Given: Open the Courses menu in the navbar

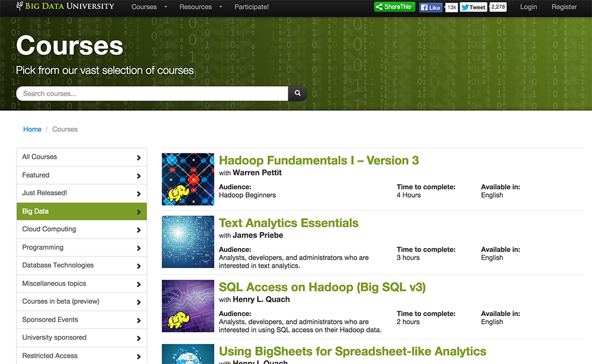Looking at the screenshot, I should [144, 7].
